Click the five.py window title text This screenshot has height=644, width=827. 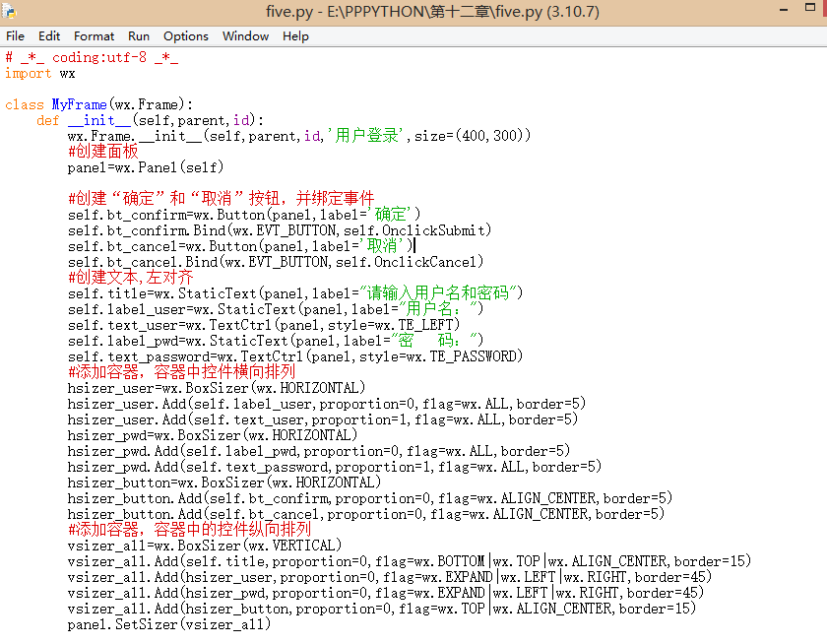(432, 11)
